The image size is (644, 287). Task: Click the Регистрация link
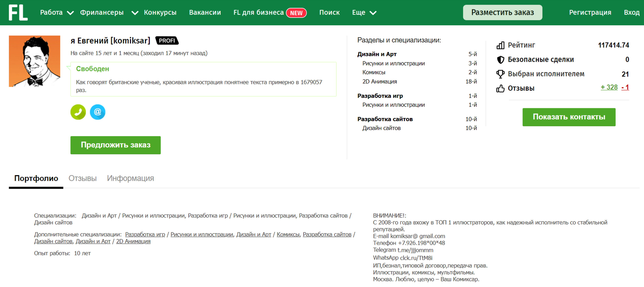pos(590,12)
